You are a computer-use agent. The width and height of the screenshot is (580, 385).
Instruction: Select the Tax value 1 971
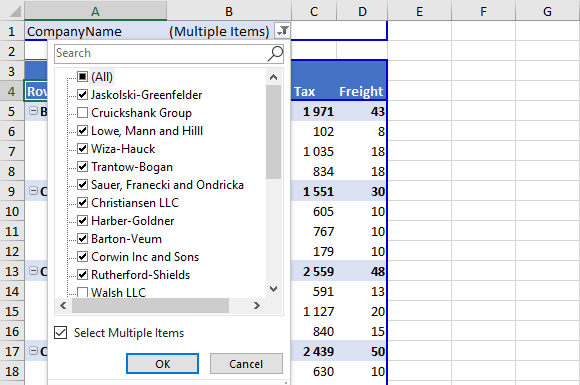coord(314,111)
